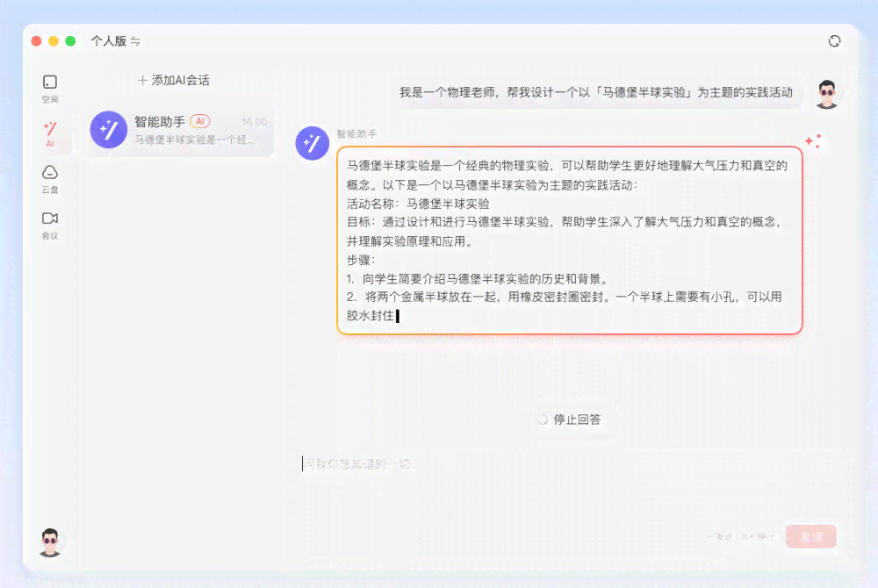Open the 智能助手 conversation in the list
The height and width of the screenshot is (588, 878).
coord(180,130)
